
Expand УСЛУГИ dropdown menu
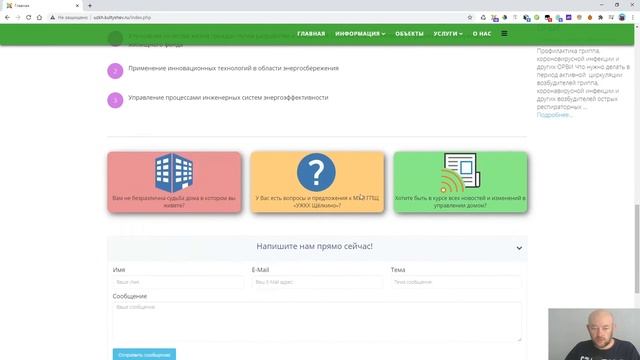click(x=448, y=33)
